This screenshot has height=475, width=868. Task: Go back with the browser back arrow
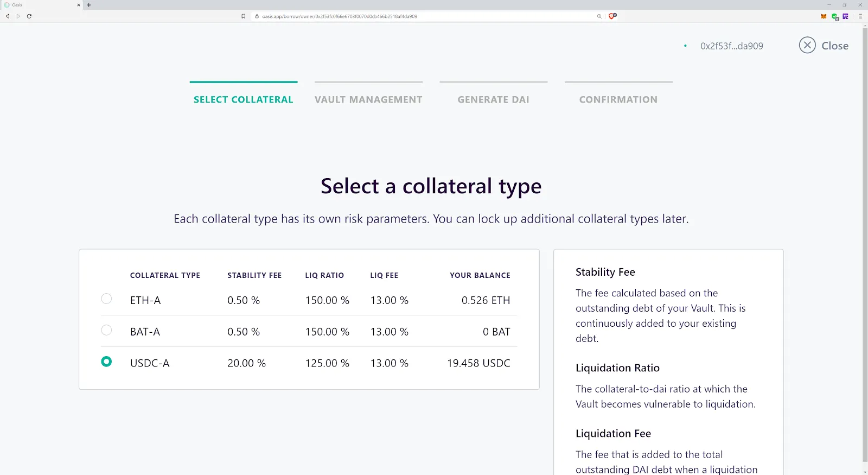8,16
